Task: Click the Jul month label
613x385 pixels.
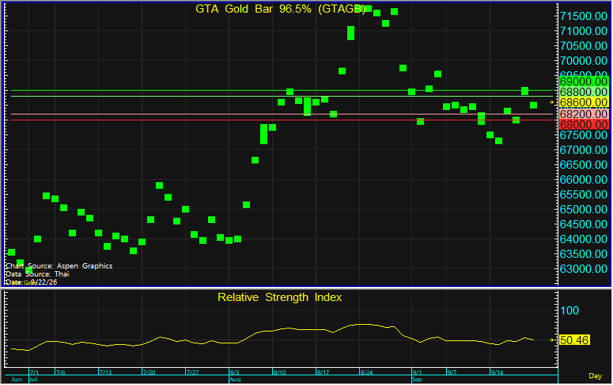Action: point(34,380)
